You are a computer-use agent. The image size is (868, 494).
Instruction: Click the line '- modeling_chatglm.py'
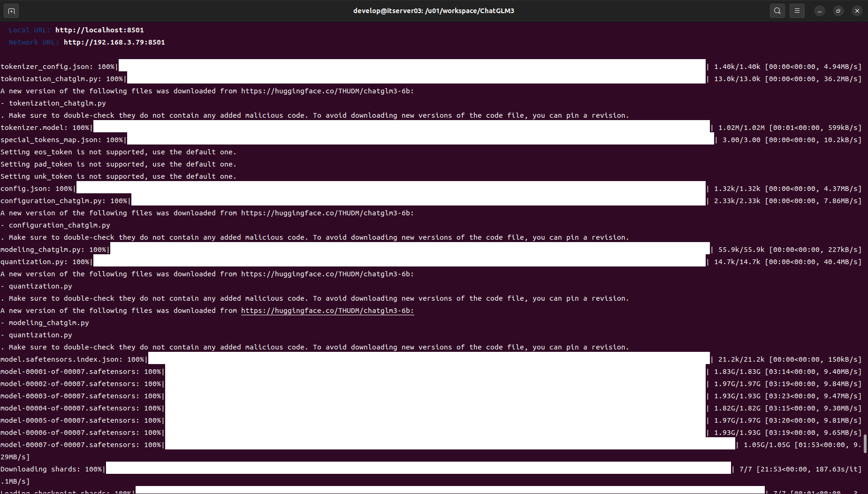click(45, 323)
